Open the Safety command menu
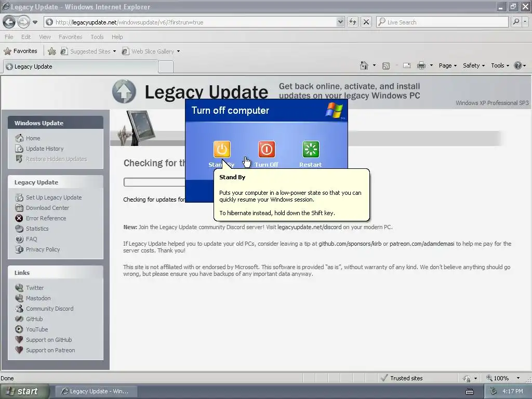This screenshot has height=399, width=532. point(474,65)
